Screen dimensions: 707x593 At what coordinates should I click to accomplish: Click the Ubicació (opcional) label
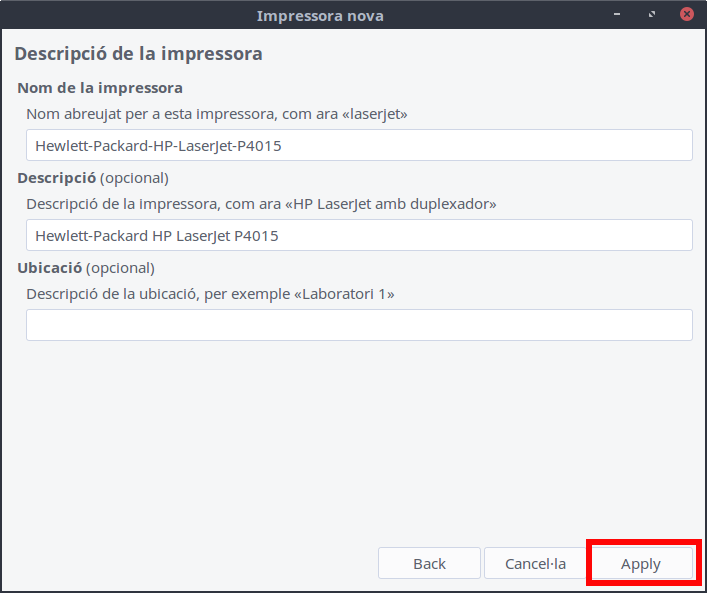[x=86, y=268]
